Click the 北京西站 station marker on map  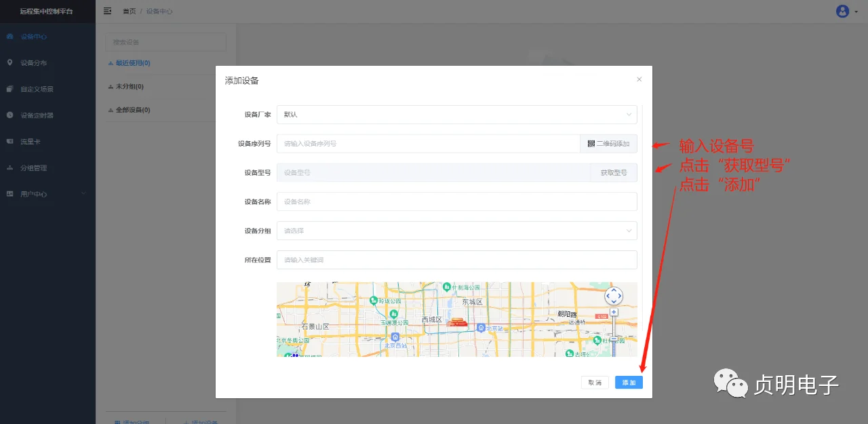[395, 337]
